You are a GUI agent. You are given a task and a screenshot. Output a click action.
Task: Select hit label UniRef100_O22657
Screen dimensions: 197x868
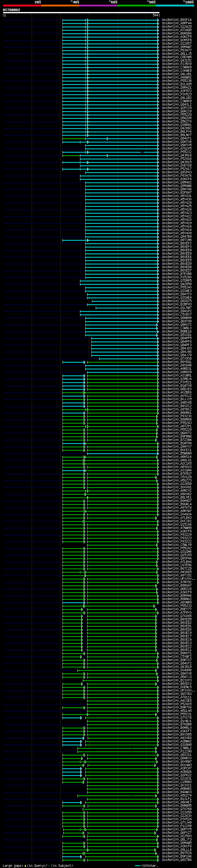point(177,43)
